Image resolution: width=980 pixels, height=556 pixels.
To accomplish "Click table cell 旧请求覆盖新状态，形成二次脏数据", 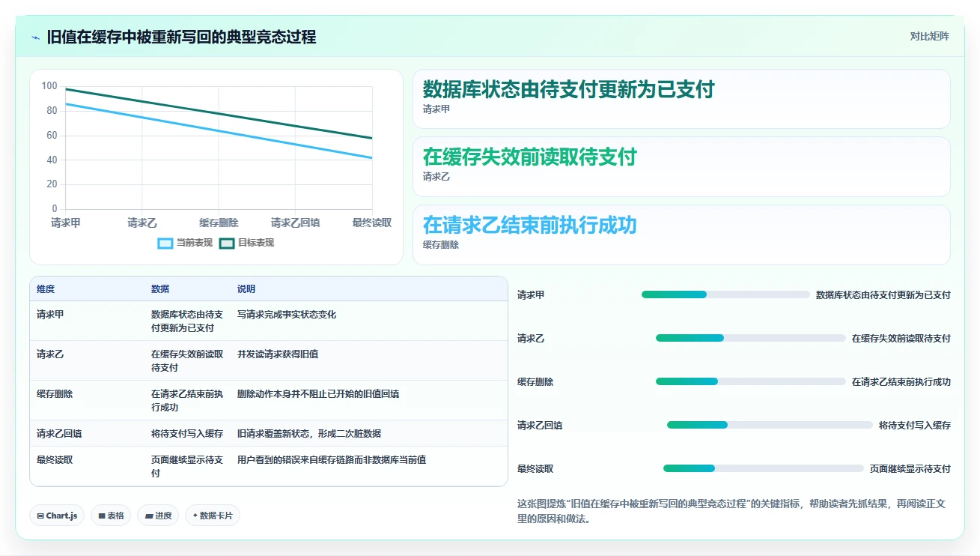I will pyautogui.click(x=309, y=433).
